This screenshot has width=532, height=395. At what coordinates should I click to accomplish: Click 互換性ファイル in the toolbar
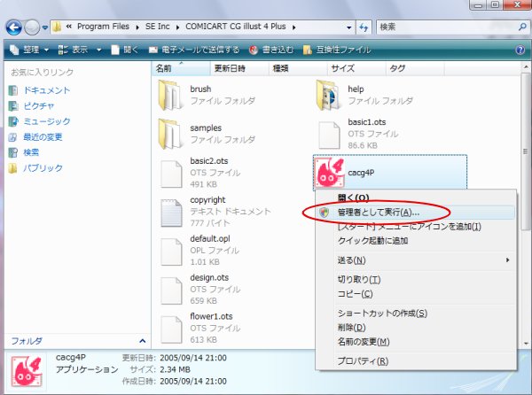pos(337,50)
